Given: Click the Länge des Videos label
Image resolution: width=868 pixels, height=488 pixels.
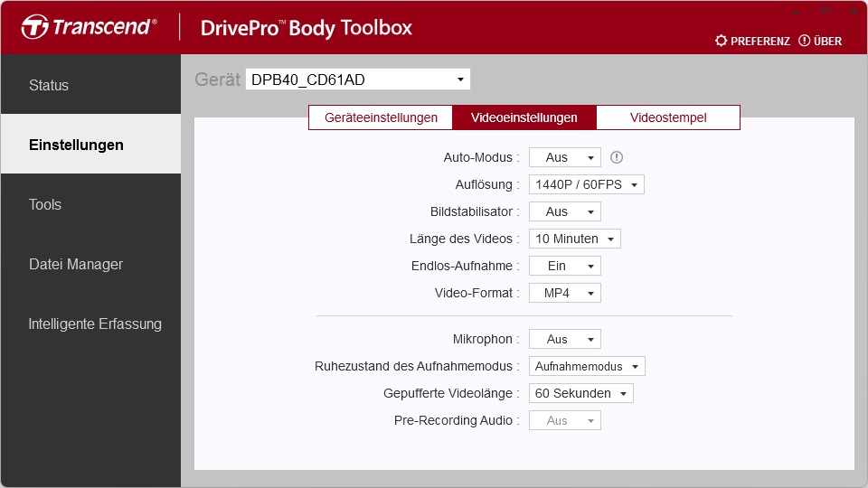Looking at the screenshot, I should click(464, 239).
